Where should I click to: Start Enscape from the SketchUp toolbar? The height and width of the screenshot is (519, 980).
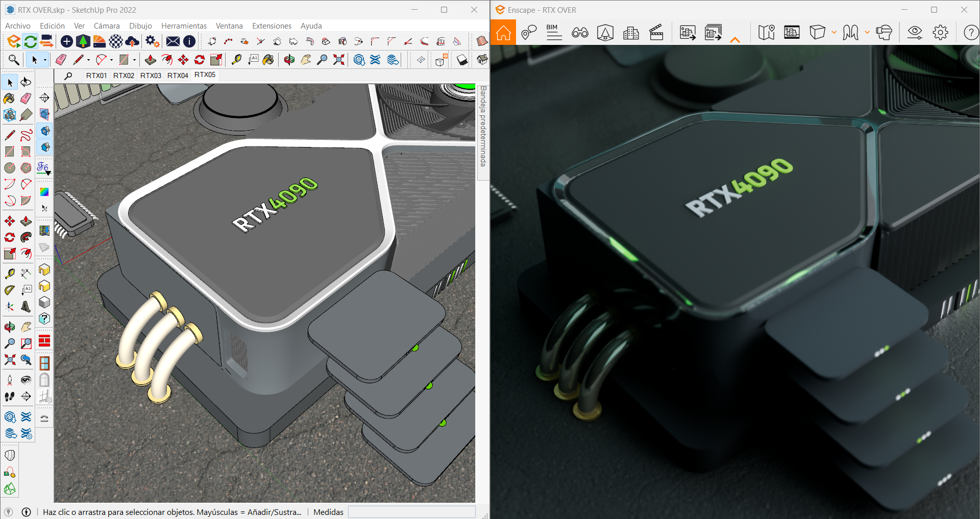pyautogui.click(x=14, y=41)
